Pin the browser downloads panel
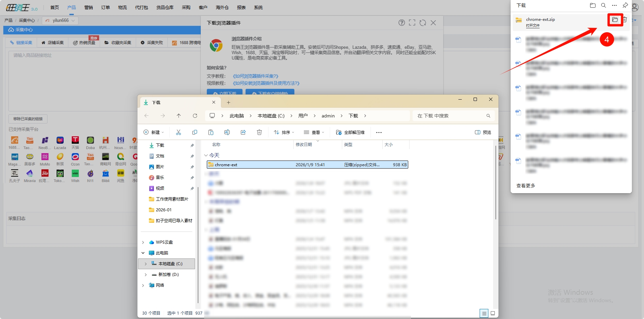Image resolution: width=644 pixels, height=319 pixels. [625, 5]
